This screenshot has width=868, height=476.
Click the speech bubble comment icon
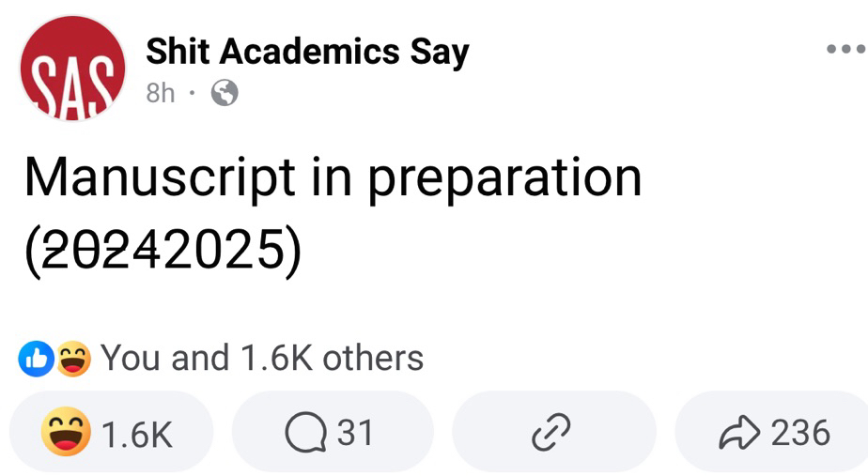click(x=305, y=434)
